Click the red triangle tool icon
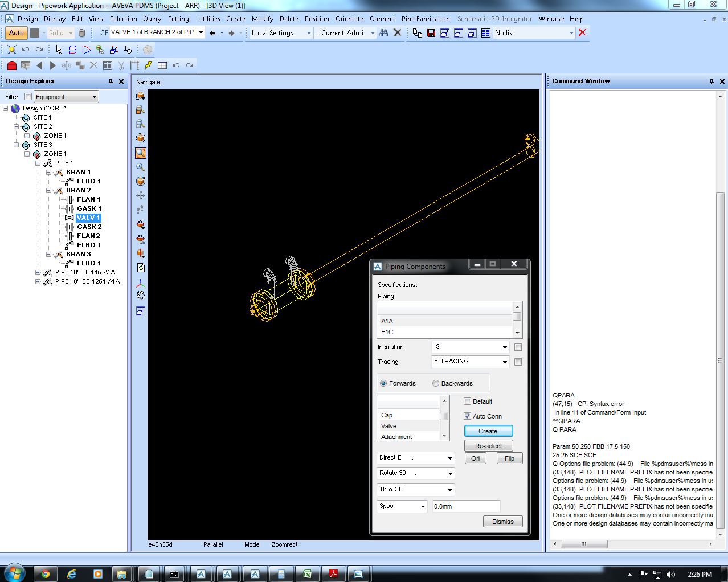 pos(87,50)
